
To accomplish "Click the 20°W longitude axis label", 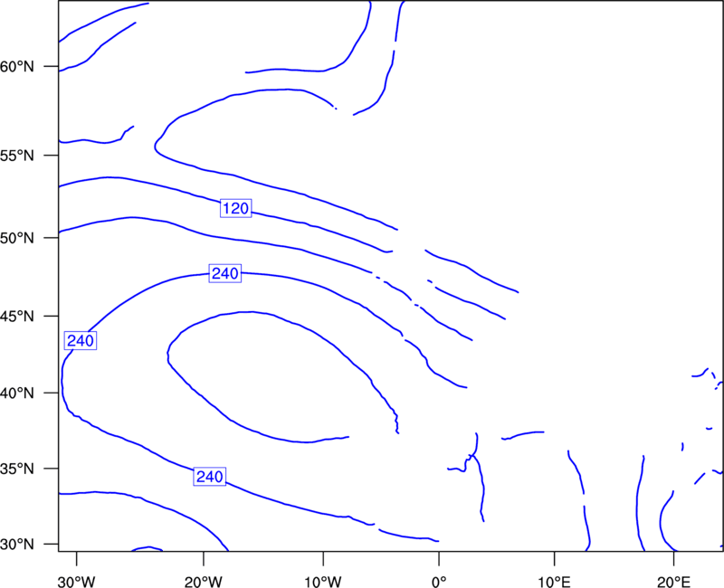I will 204,582.
